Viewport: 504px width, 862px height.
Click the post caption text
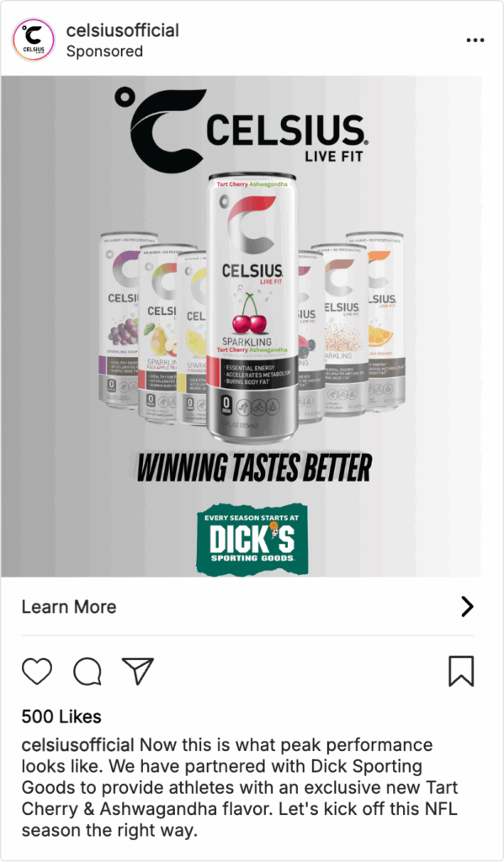tap(240, 787)
